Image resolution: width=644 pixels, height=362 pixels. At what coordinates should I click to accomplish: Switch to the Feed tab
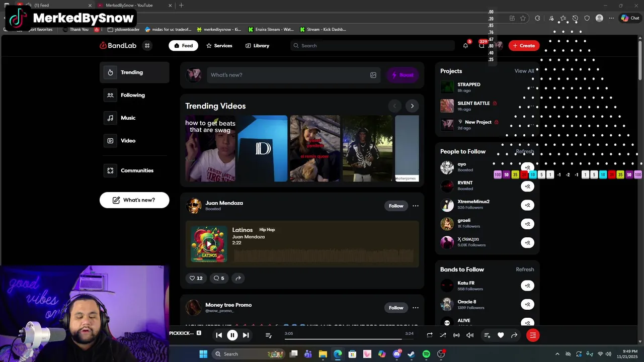click(x=183, y=46)
